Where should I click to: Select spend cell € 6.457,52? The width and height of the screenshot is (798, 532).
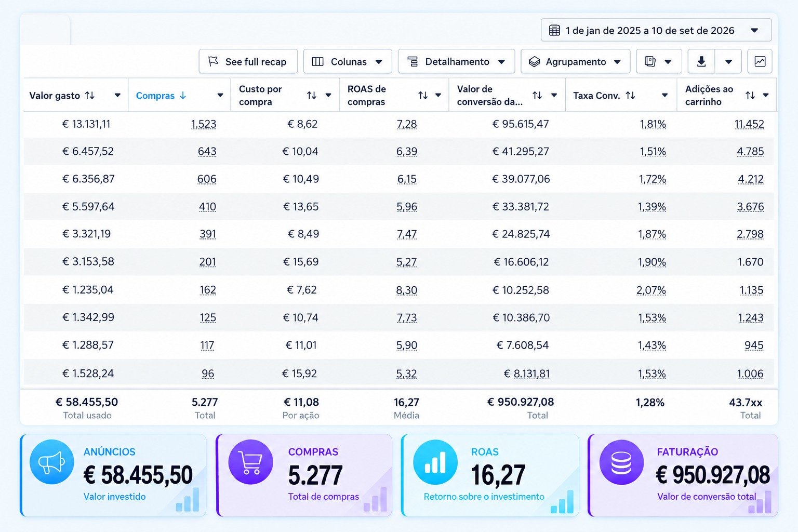click(88, 151)
